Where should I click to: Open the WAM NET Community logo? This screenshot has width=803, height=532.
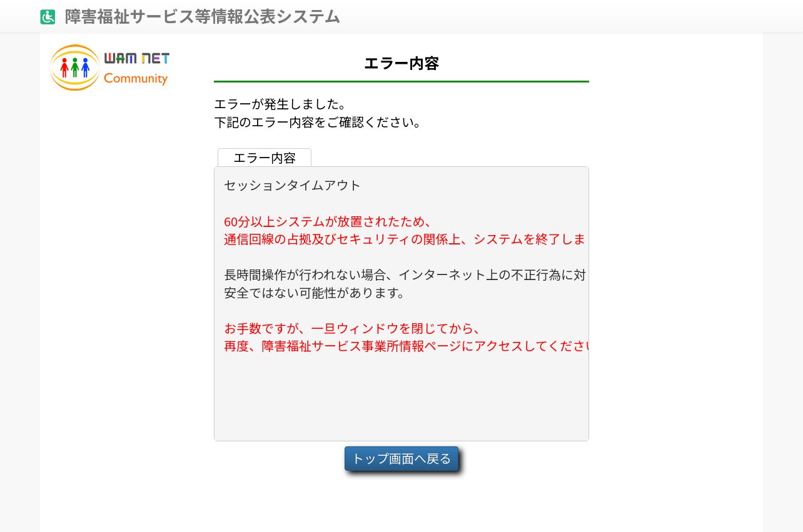[109, 68]
